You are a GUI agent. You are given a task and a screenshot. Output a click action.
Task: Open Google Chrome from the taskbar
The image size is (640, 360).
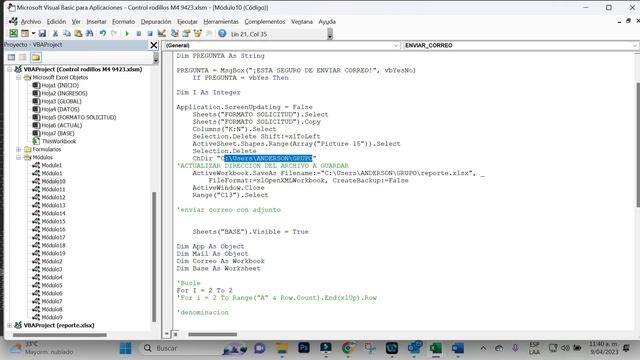pyautogui.click(x=348, y=348)
